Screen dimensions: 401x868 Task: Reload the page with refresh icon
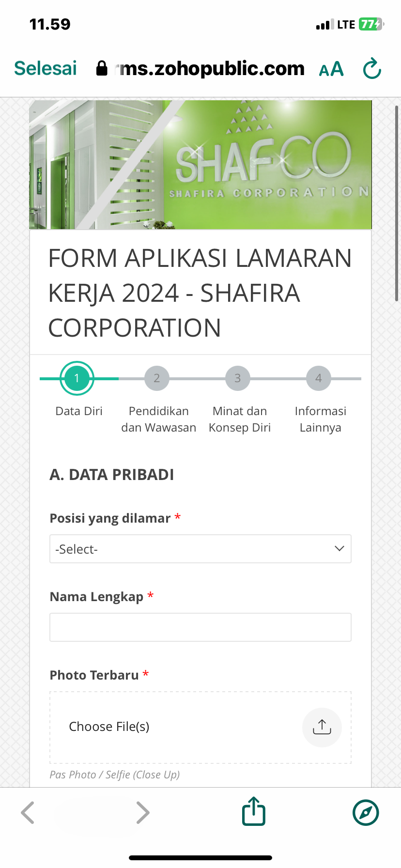(x=372, y=69)
